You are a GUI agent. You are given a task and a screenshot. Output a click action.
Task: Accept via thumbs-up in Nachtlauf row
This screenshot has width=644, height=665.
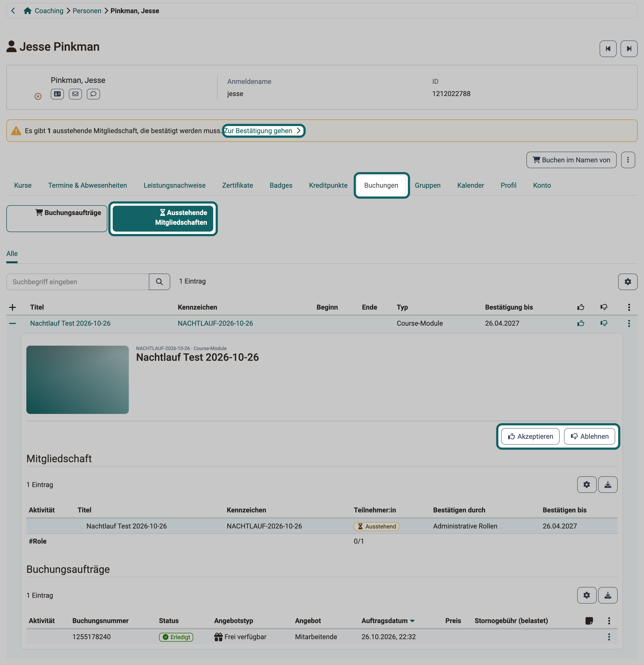(x=581, y=323)
